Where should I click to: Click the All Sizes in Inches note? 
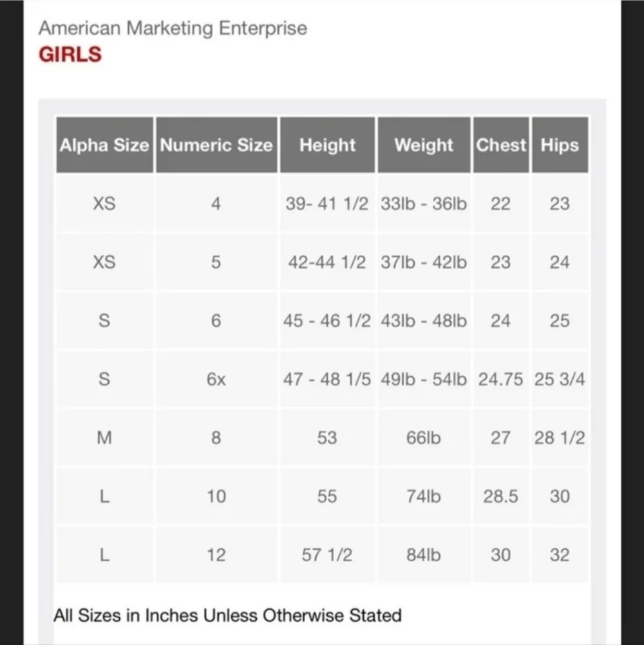pos(227,615)
